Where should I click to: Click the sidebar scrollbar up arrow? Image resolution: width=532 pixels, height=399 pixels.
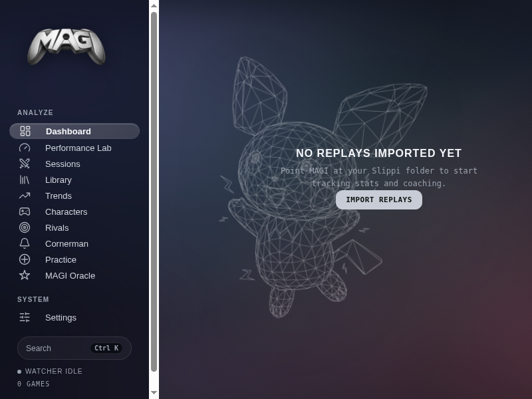point(154,5)
